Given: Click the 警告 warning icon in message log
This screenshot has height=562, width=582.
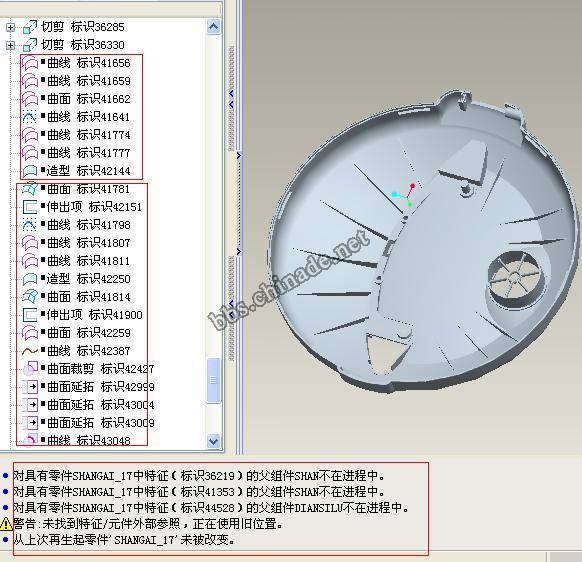Looking at the screenshot, I should pyautogui.click(x=6, y=524).
